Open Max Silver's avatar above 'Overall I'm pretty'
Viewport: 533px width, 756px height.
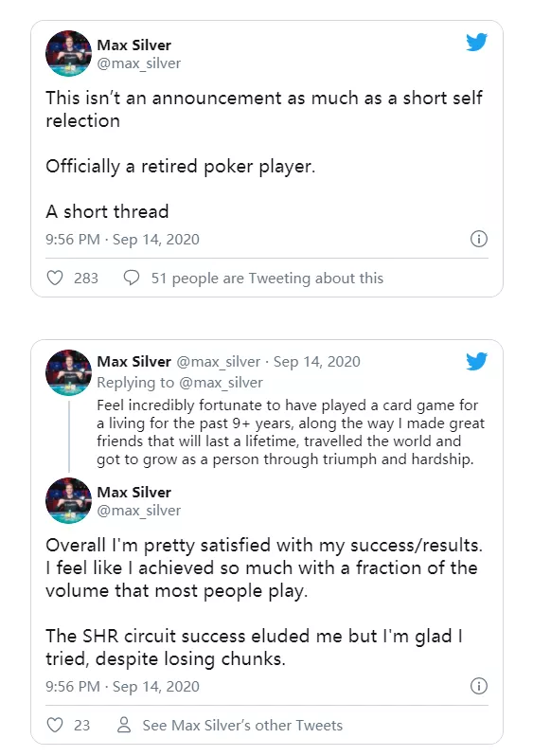(68, 500)
